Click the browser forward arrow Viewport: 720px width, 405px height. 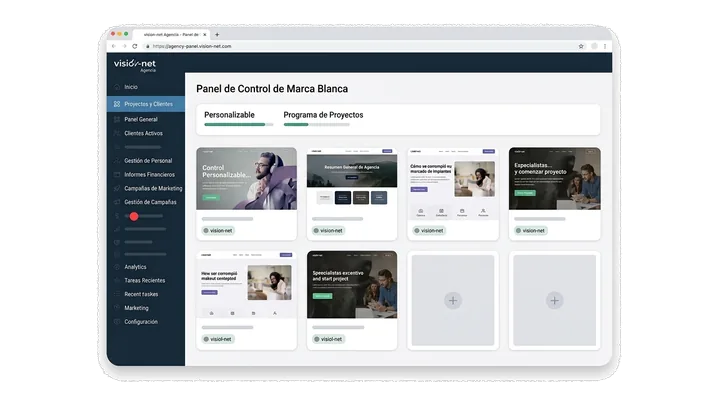click(x=124, y=46)
